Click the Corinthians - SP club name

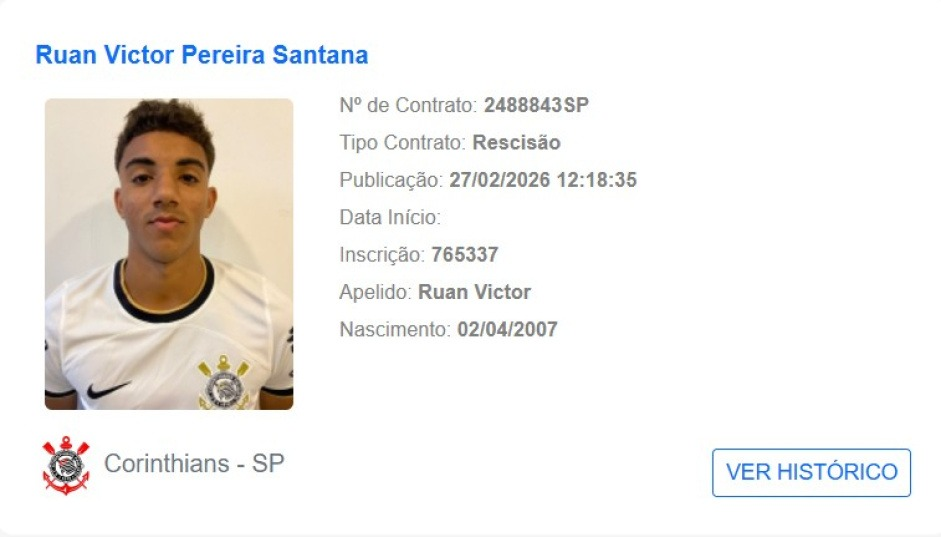[x=194, y=463]
